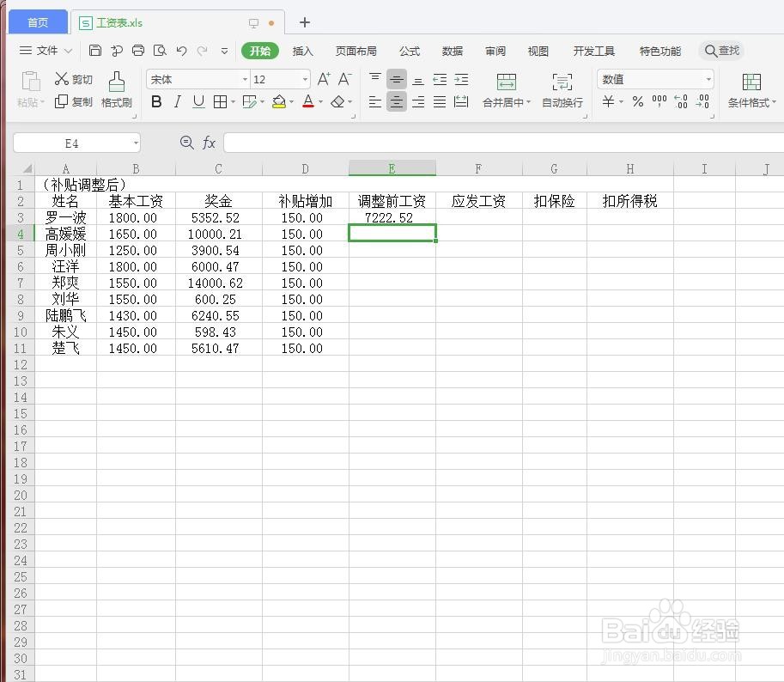Toggle Underline formatting
This screenshot has height=682, width=784.
(199, 101)
